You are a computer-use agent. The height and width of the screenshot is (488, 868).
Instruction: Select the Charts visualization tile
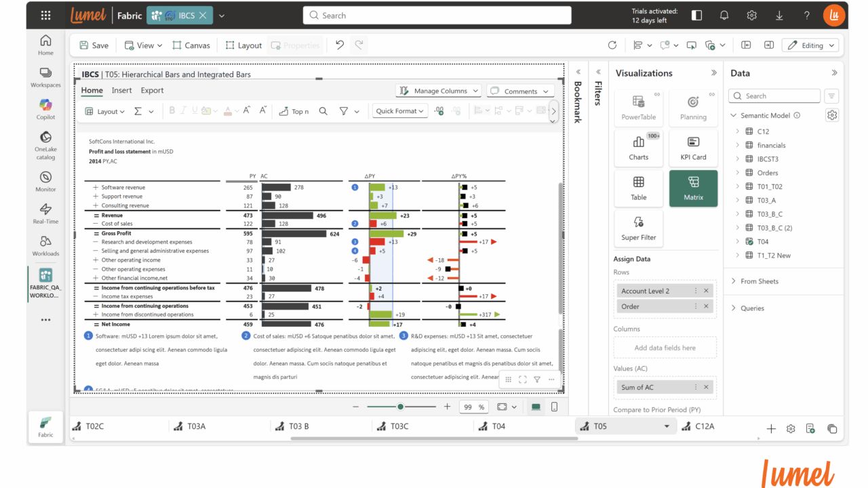(x=638, y=148)
